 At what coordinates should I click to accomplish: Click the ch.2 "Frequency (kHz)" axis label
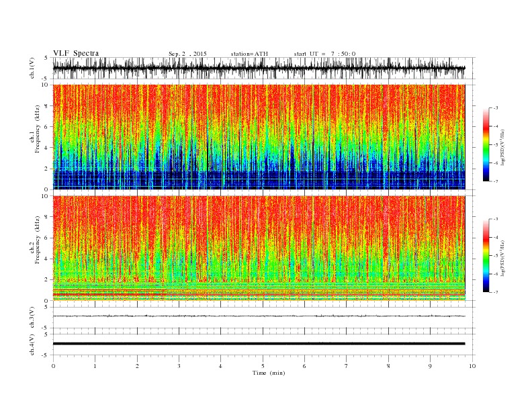tap(38, 240)
